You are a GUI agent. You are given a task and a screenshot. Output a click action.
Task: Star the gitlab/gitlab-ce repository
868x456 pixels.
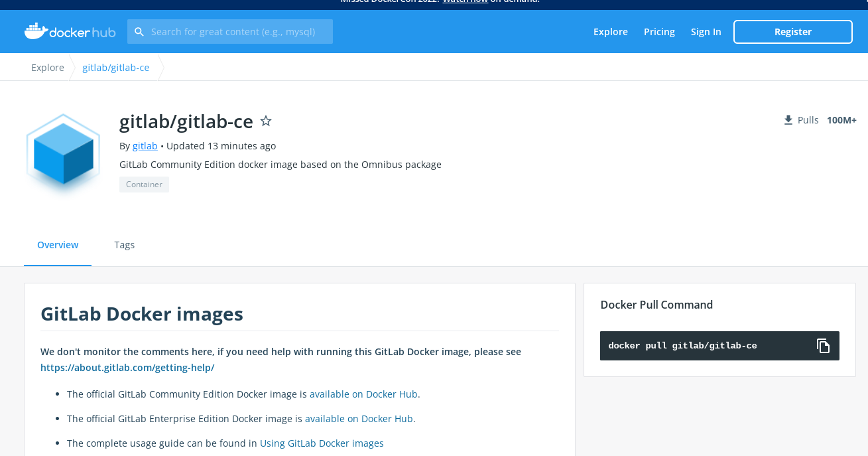click(266, 121)
